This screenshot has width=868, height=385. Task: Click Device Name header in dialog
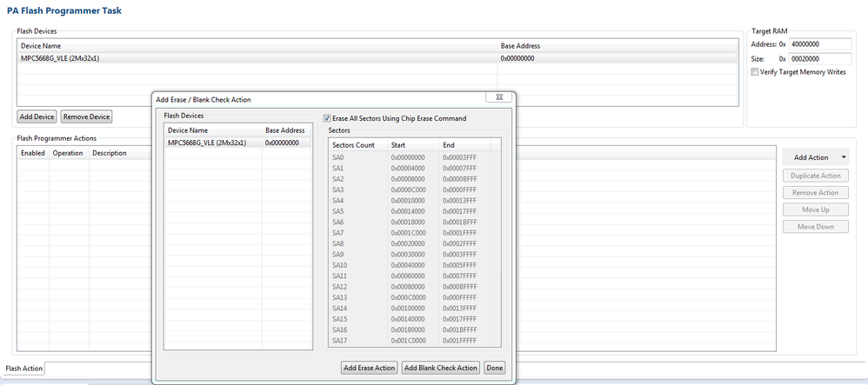[213, 130]
